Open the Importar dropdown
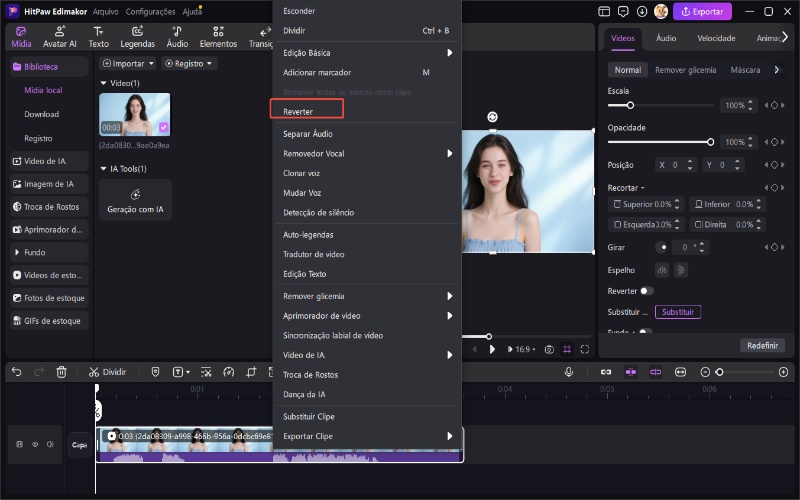This screenshot has height=500, width=800. (128, 63)
